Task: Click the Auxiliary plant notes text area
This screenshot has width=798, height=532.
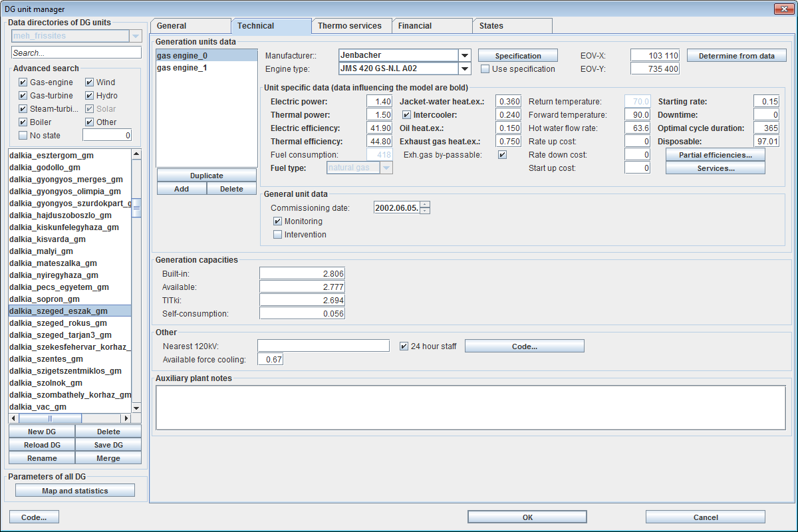Action: pyautogui.click(x=471, y=408)
